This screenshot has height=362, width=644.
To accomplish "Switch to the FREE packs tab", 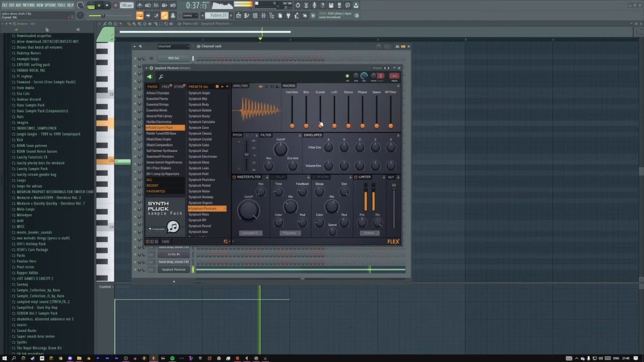I will pos(166,86).
